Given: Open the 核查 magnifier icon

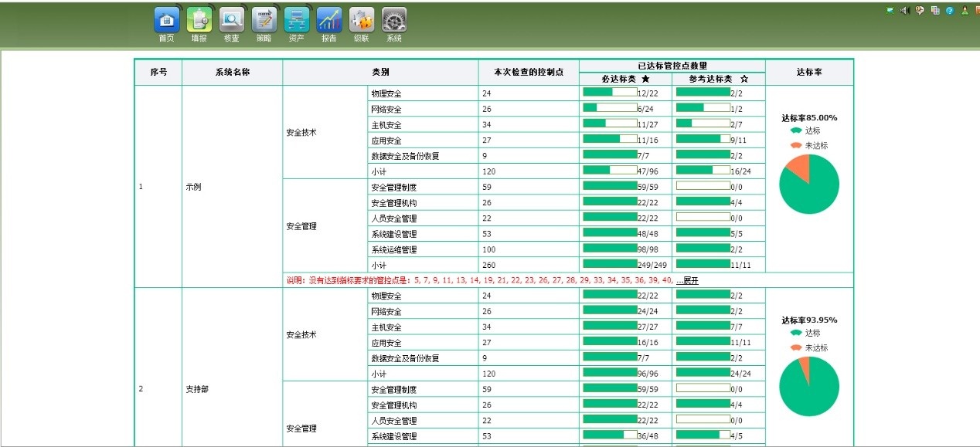Looking at the screenshot, I should tap(232, 21).
